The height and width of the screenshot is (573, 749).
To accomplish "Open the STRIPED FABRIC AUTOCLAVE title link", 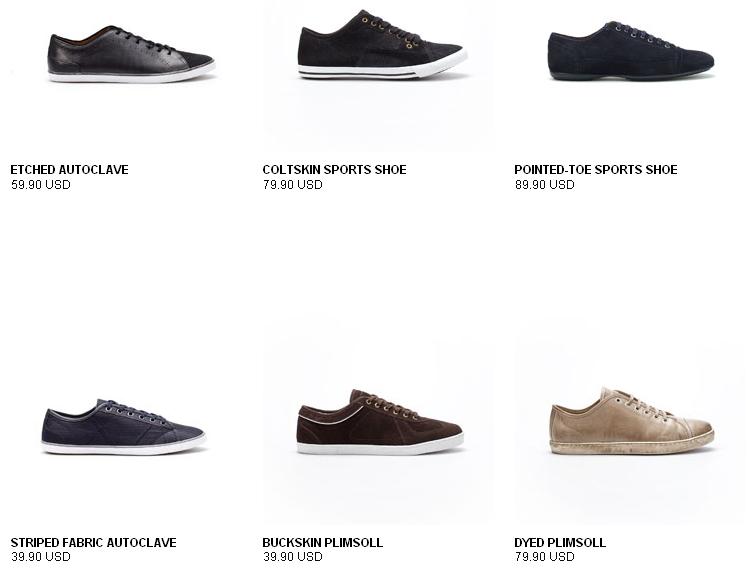I will tap(93, 542).
